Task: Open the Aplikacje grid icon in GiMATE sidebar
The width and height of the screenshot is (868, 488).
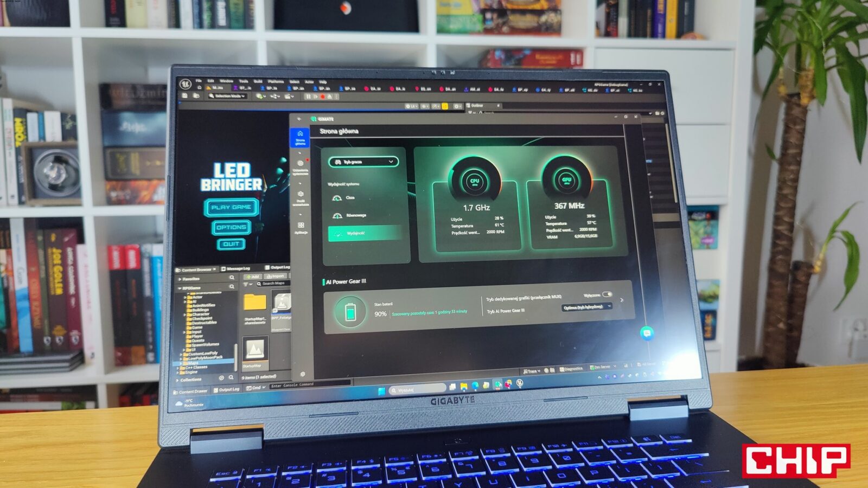Action: [301, 227]
